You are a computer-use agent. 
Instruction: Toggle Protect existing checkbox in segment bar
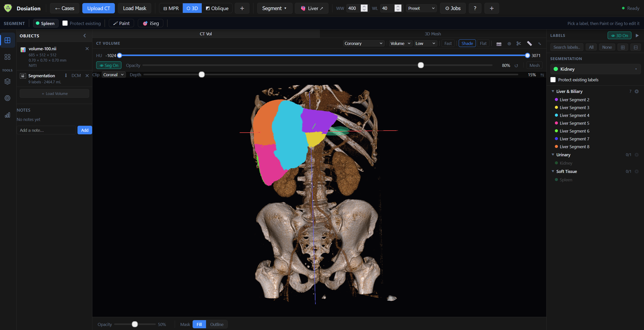65,23
